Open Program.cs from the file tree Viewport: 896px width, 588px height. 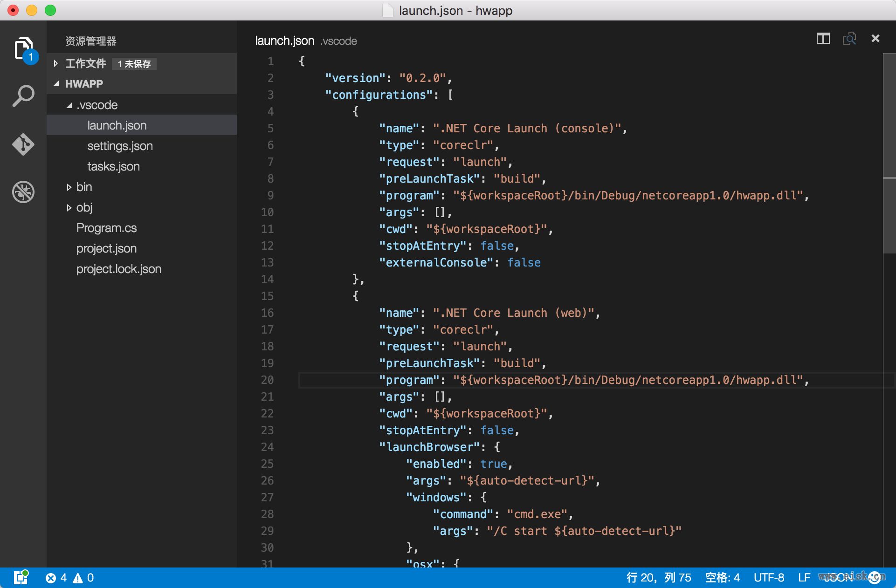(x=106, y=228)
